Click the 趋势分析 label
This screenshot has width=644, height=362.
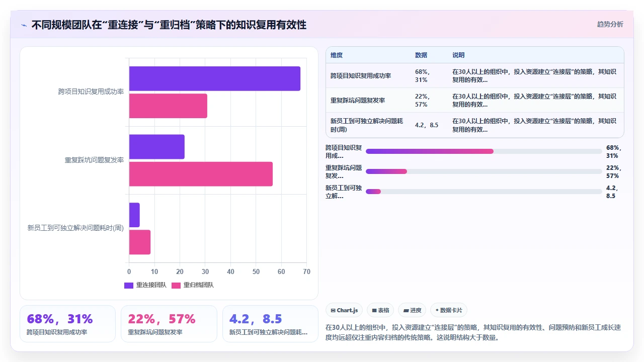(x=610, y=24)
